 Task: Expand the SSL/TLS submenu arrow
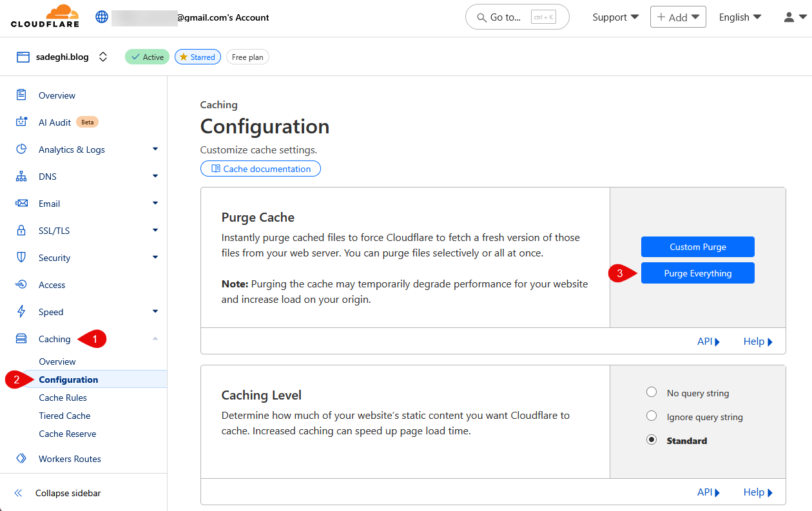click(155, 230)
